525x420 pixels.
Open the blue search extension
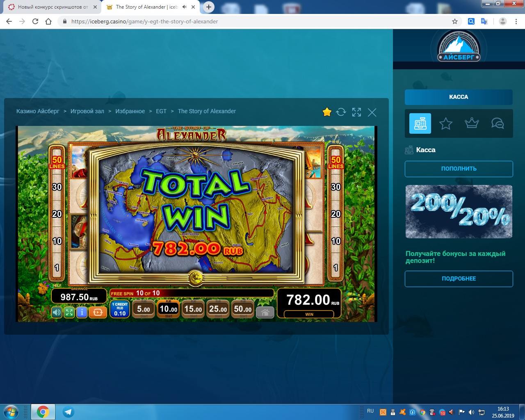[x=471, y=21]
